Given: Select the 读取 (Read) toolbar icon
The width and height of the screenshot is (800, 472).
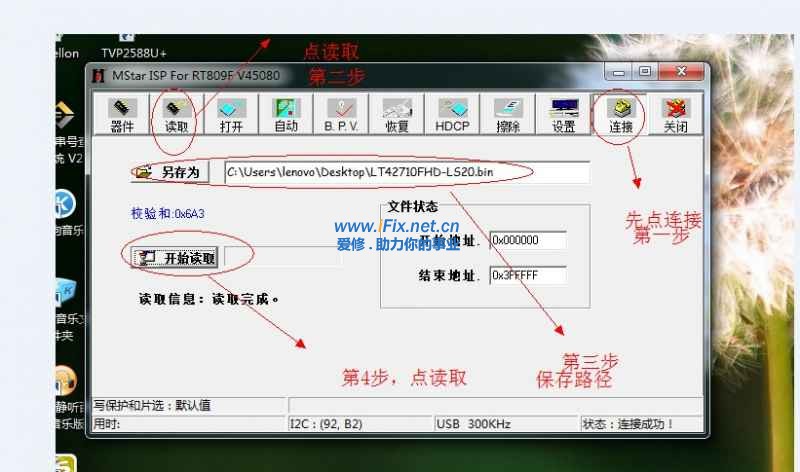Looking at the screenshot, I should click(x=176, y=115).
